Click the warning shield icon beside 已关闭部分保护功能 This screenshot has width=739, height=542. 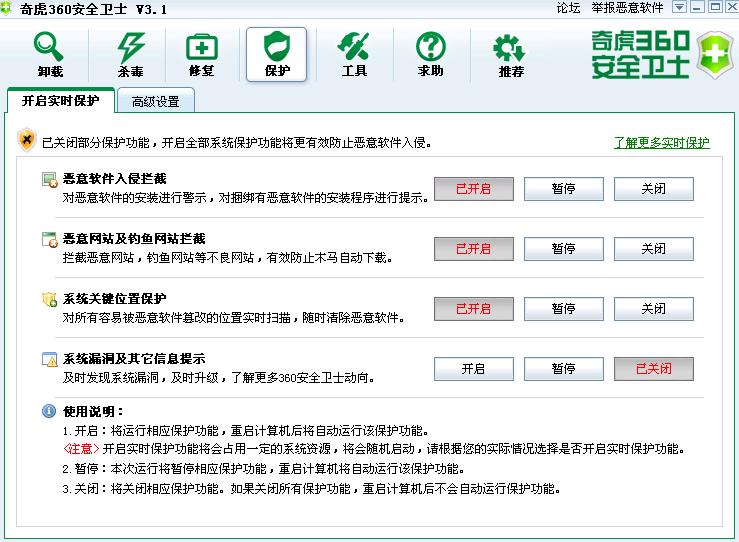coord(27,140)
